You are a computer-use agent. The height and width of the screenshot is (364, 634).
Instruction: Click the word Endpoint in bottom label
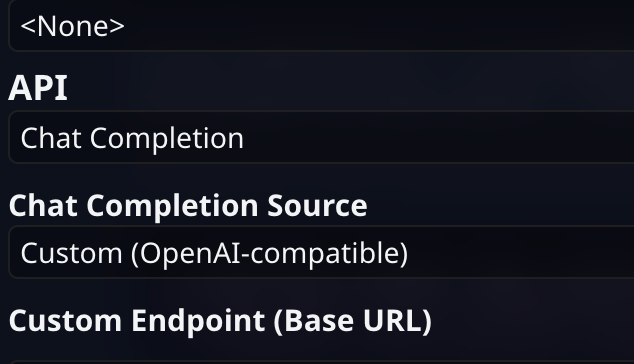click(x=198, y=321)
